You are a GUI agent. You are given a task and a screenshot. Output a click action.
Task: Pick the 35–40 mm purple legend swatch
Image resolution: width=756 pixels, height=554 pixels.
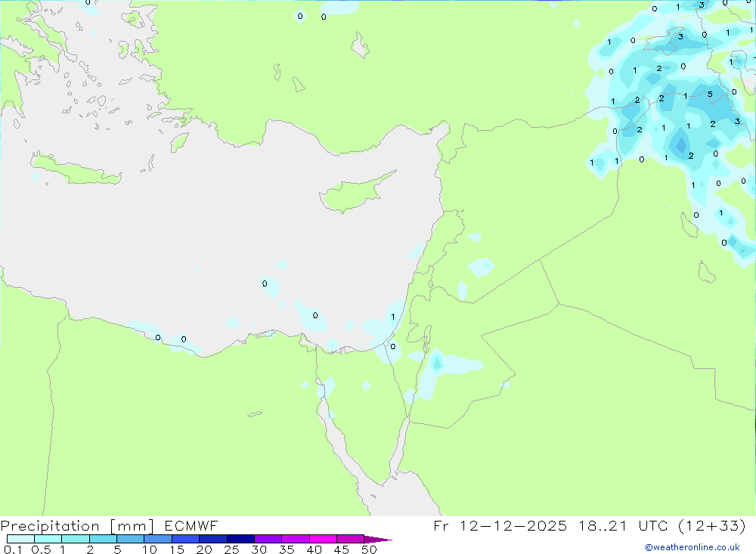[x=295, y=539]
